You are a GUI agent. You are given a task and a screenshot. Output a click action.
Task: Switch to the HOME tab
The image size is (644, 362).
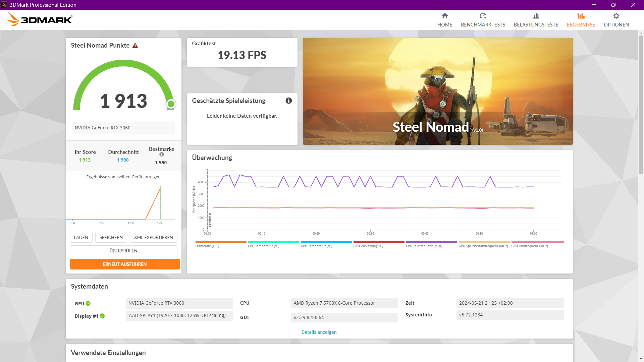(445, 19)
